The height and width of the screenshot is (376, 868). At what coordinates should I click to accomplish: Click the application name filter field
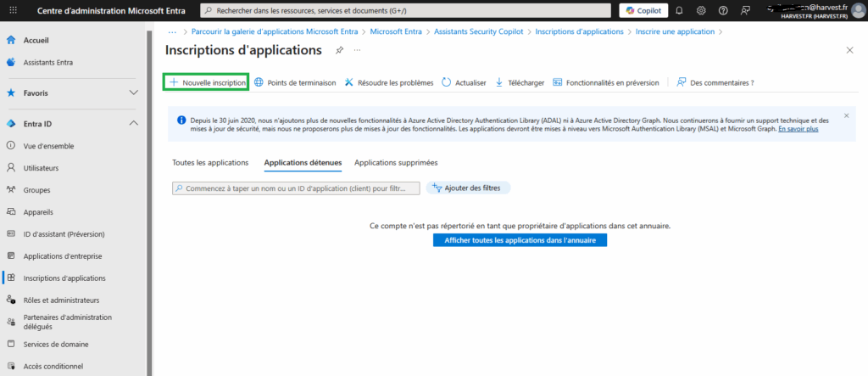[296, 188]
